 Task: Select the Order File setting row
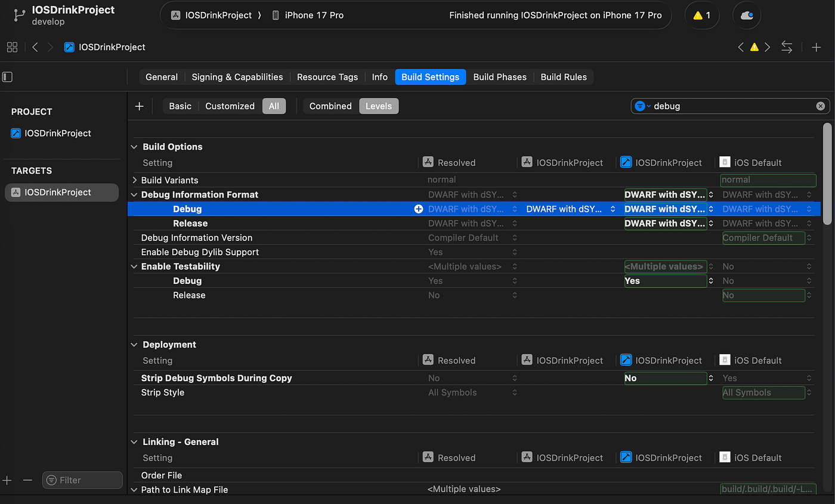click(474, 475)
